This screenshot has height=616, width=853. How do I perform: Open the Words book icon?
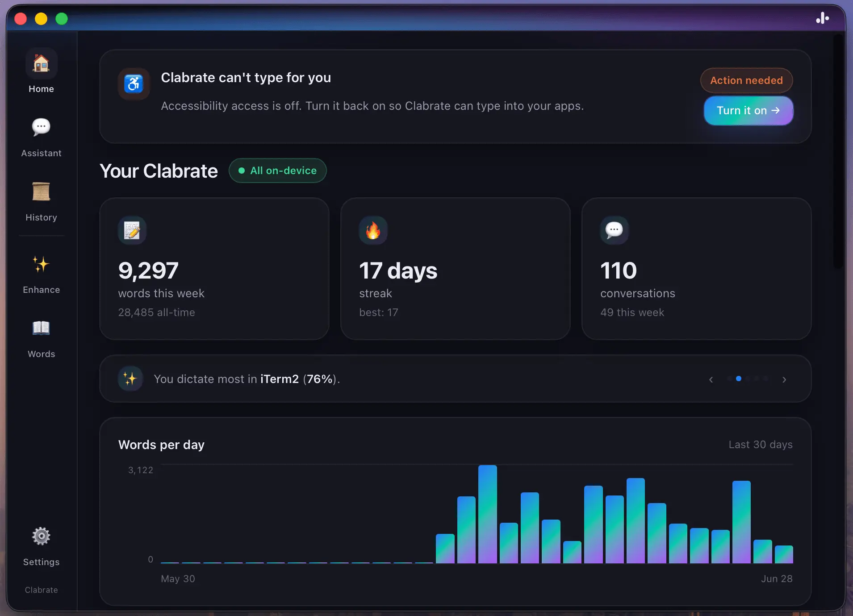pyautogui.click(x=41, y=328)
